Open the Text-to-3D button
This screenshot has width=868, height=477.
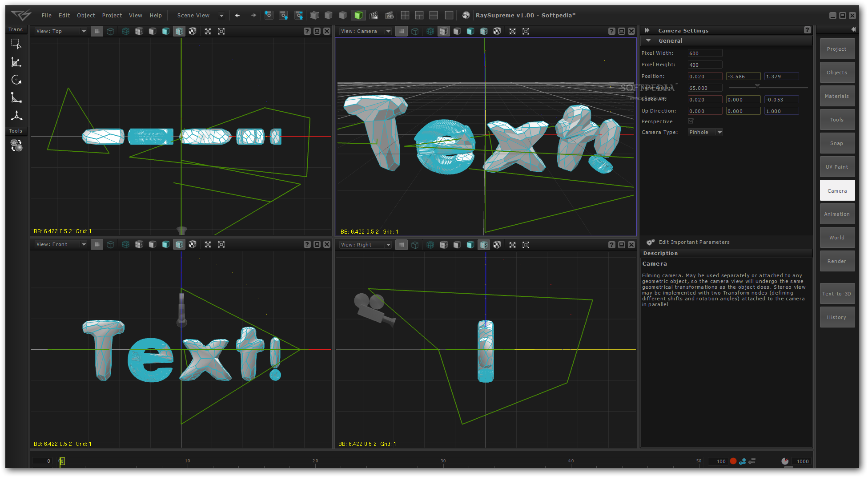(x=837, y=294)
